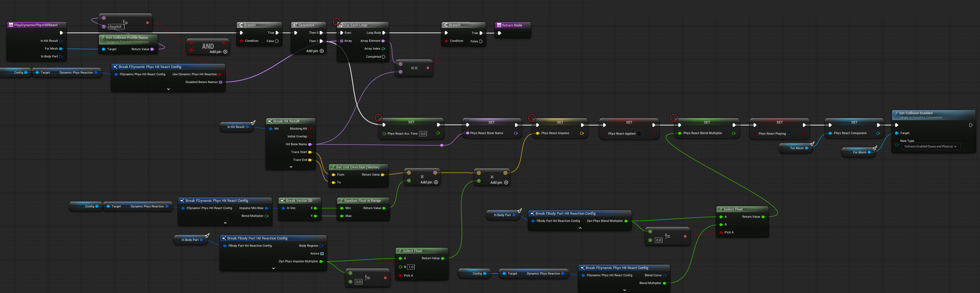The width and height of the screenshot is (980, 293).
Task: Add a pin to the Sequence node
Action: [322, 51]
